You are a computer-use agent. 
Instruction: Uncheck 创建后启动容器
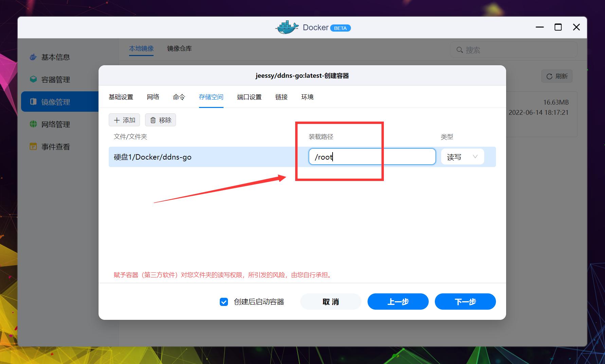[224, 302]
